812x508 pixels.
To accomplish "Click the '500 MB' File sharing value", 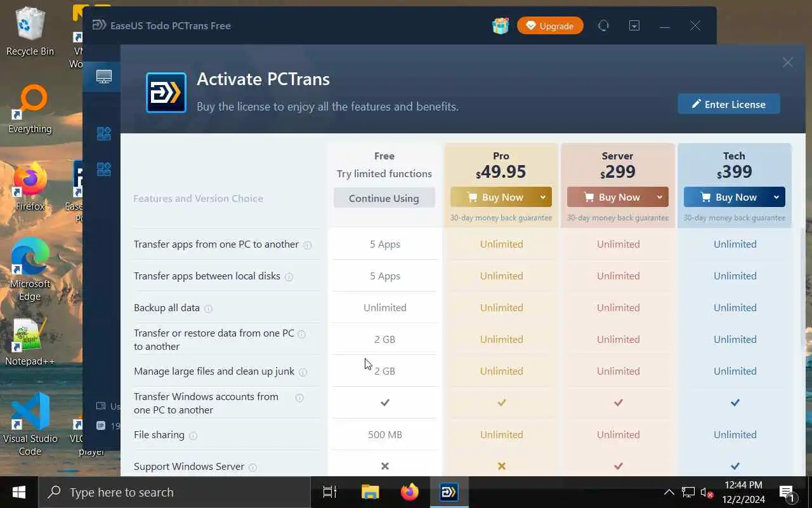I will (x=385, y=434).
